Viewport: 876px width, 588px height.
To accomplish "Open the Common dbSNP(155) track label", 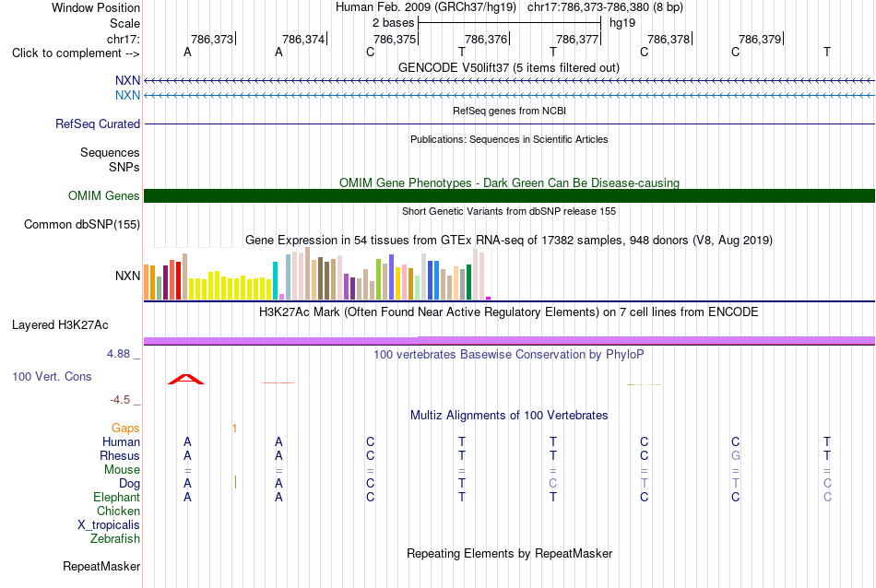I will click(x=82, y=225).
